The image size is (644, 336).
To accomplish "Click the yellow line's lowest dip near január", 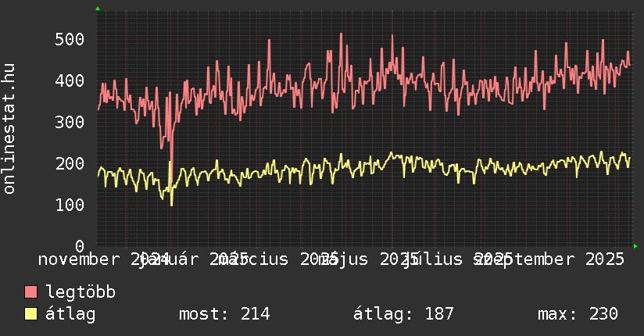I will coord(172,205).
